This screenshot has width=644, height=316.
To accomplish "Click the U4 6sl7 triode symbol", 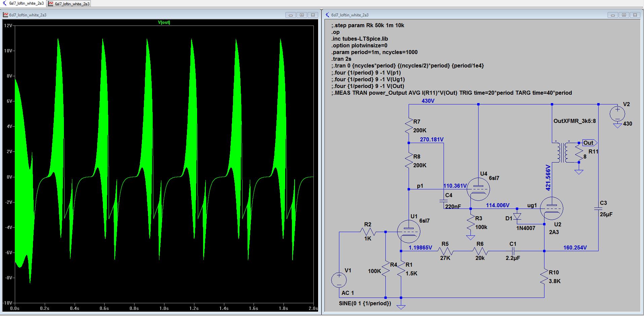I will click(x=478, y=189).
